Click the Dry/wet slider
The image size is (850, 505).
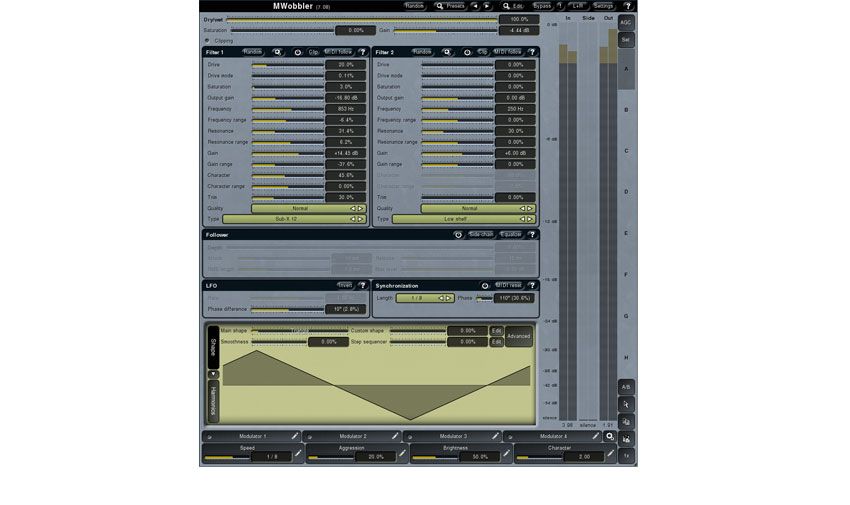click(x=362, y=20)
